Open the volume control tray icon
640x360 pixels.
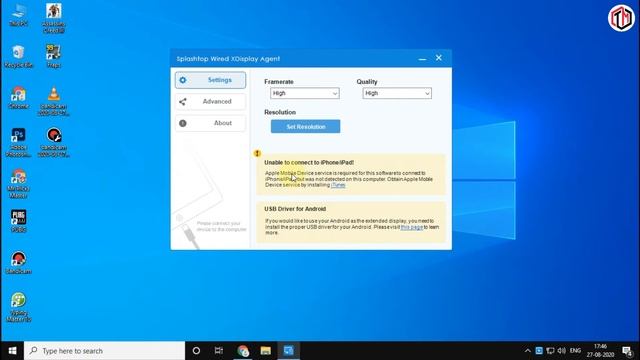pyautogui.click(x=562, y=351)
